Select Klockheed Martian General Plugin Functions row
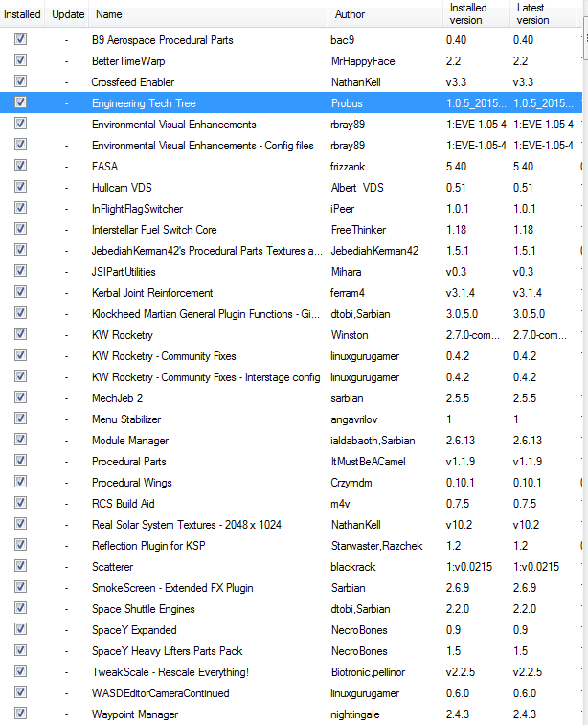Screen dimensions: 588x725 point(291,314)
